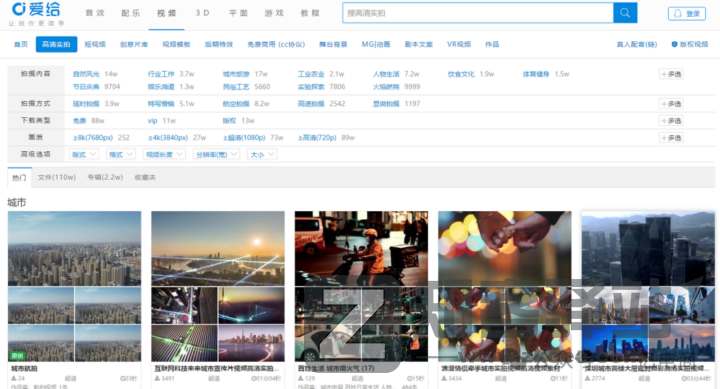Filter download type by vip 11w
This screenshot has height=389, width=720.
coord(162,120)
